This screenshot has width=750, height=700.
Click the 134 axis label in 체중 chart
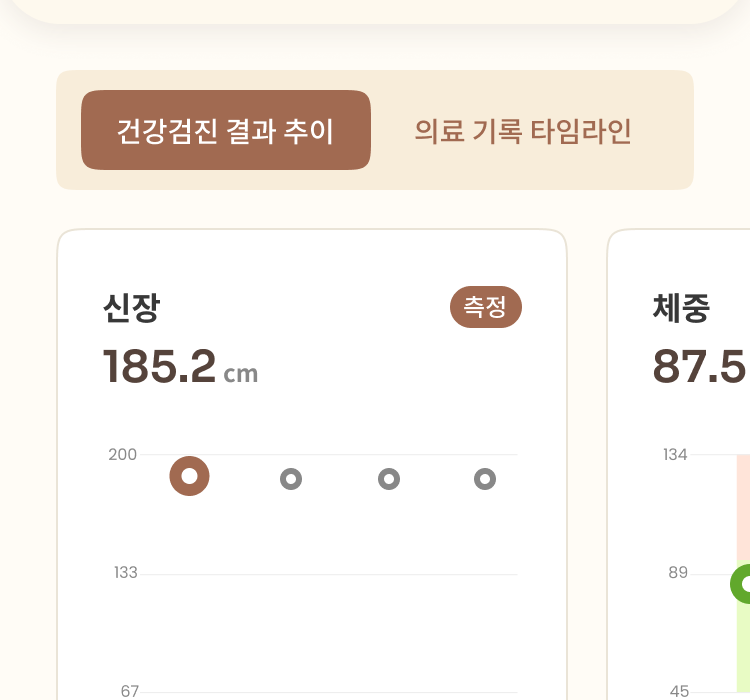pyautogui.click(x=675, y=455)
